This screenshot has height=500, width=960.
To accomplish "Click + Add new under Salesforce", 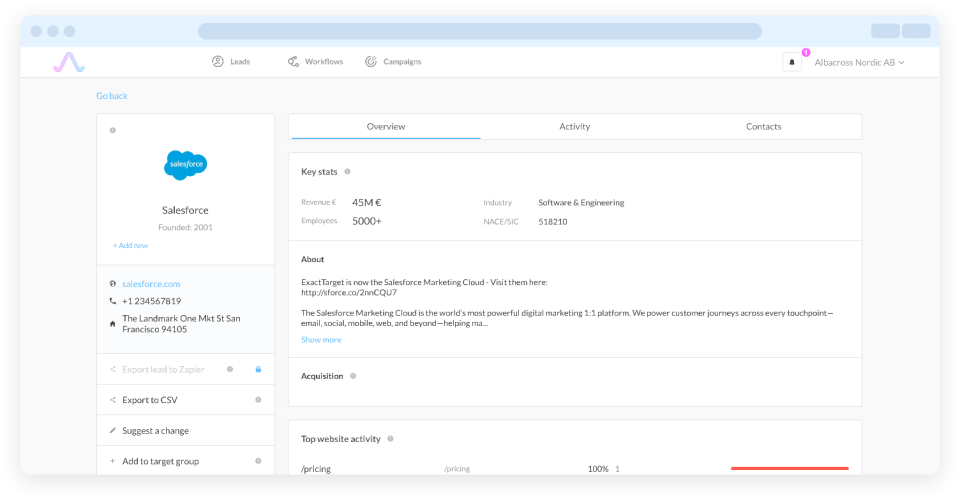I will [x=130, y=245].
